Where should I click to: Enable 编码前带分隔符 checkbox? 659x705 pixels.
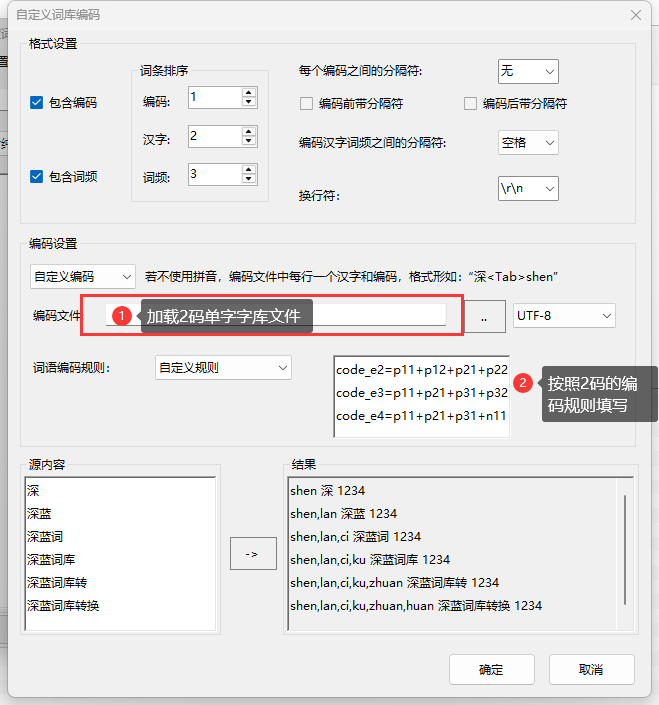click(307, 104)
